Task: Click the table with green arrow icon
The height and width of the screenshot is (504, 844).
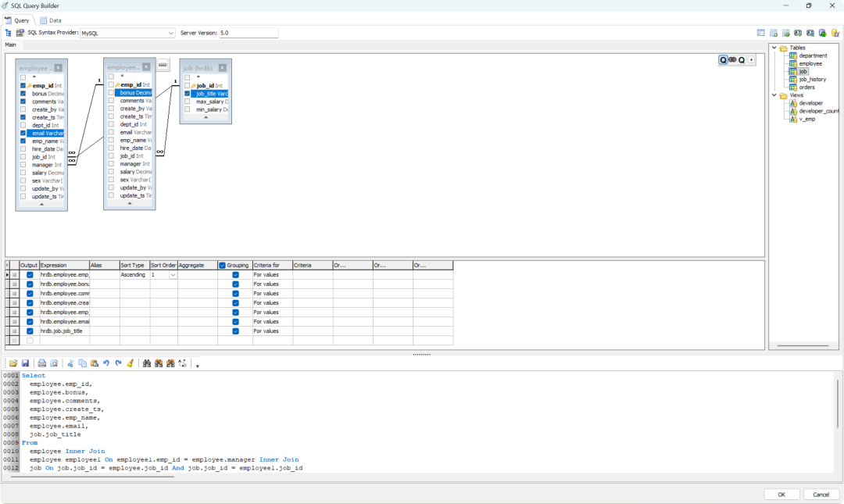Action: pos(786,33)
